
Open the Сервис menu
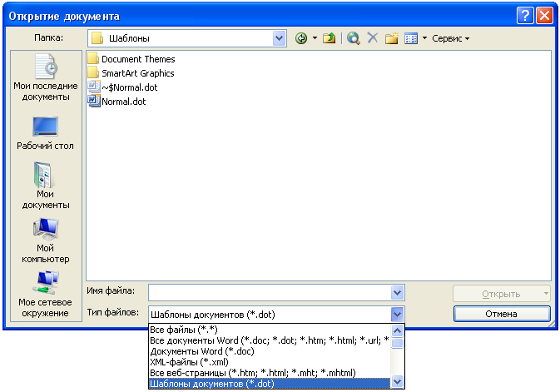pyautogui.click(x=450, y=38)
